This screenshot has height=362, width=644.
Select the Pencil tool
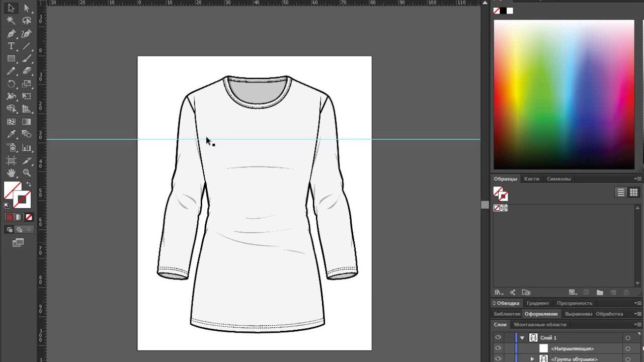point(11,71)
